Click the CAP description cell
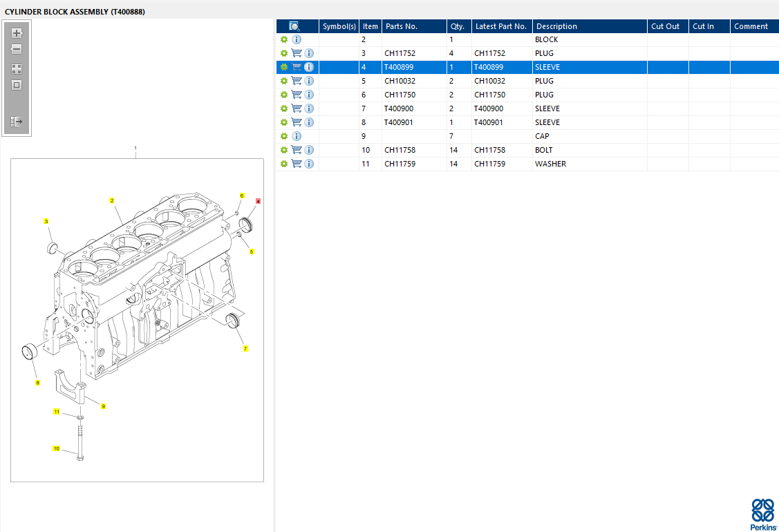The width and height of the screenshot is (779, 532). (x=590, y=136)
